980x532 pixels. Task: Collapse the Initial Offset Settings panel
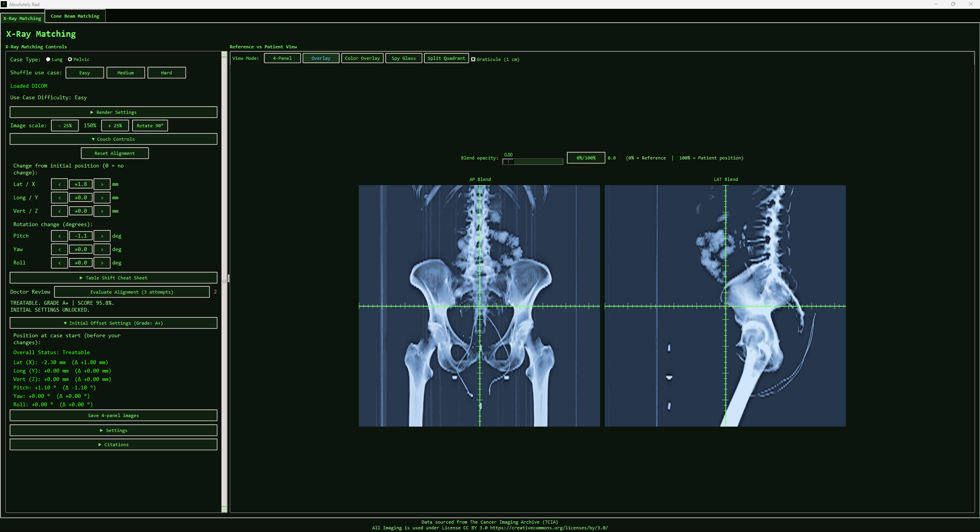click(113, 323)
